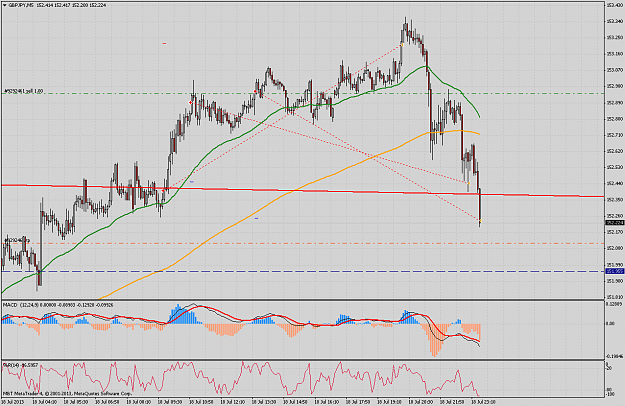Click the 10 Jul 12:10 time axis label
This screenshot has height=406, width=625.
pos(232,402)
